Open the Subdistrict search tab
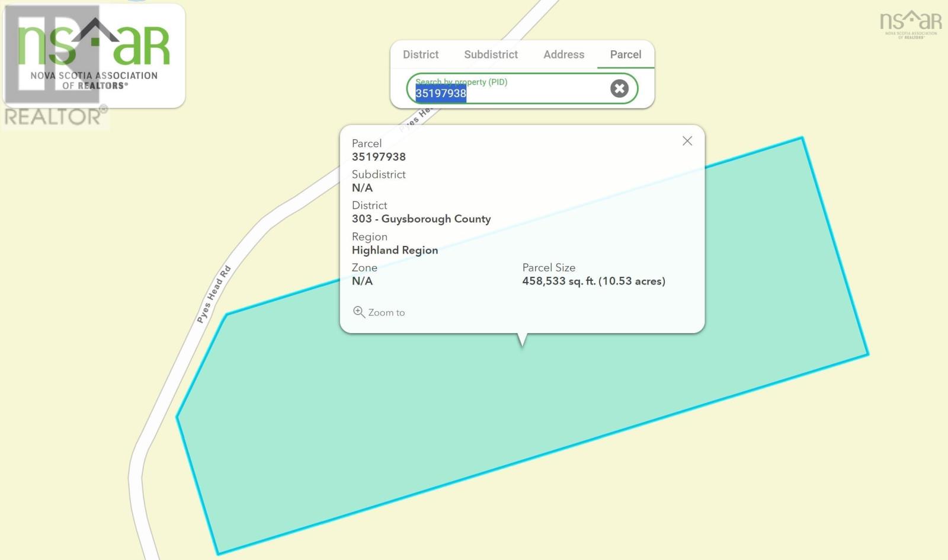Image resolution: width=948 pixels, height=560 pixels. pyautogui.click(x=491, y=55)
